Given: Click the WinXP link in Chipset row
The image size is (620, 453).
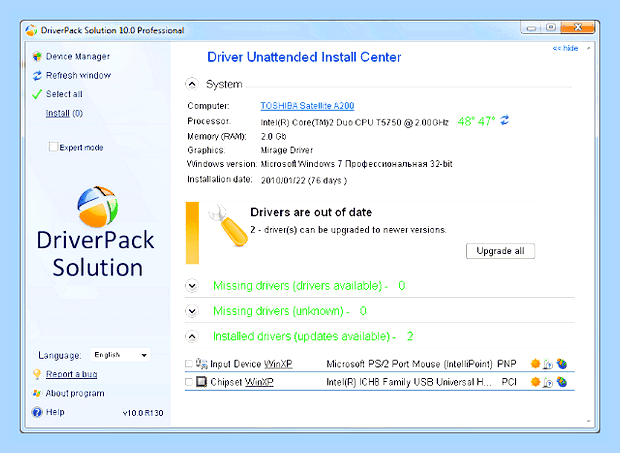Looking at the screenshot, I should 259,382.
